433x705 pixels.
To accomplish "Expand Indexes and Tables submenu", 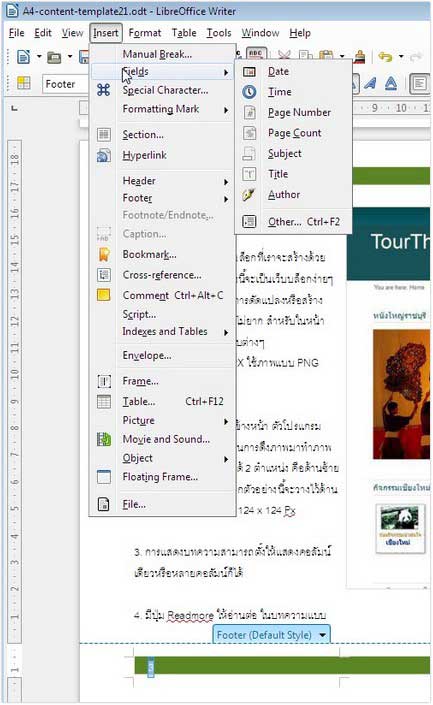I will coord(163,332).
